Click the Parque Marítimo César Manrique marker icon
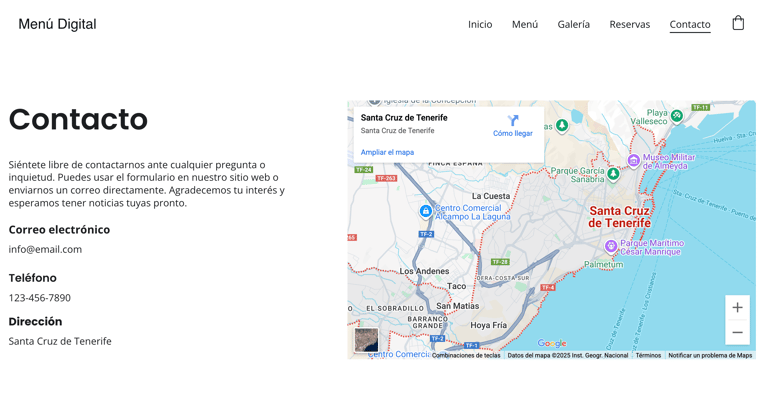 [611, 246]
